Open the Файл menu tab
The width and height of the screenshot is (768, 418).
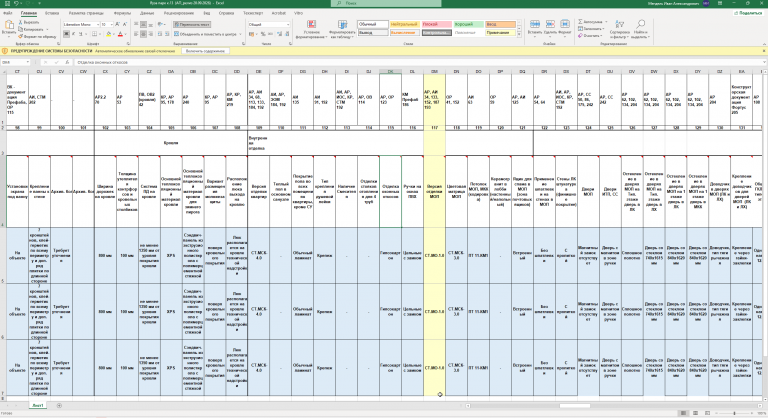coord(8,13)
